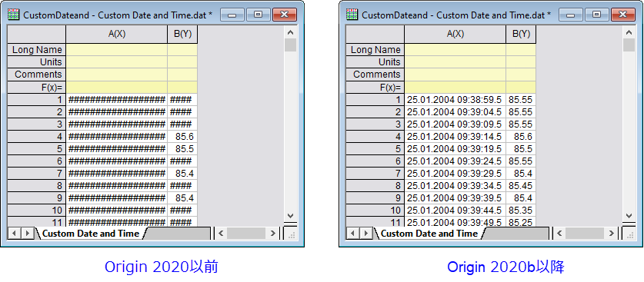
Task: Click horizontal scroll right arrow in right window
Action: 611,234
